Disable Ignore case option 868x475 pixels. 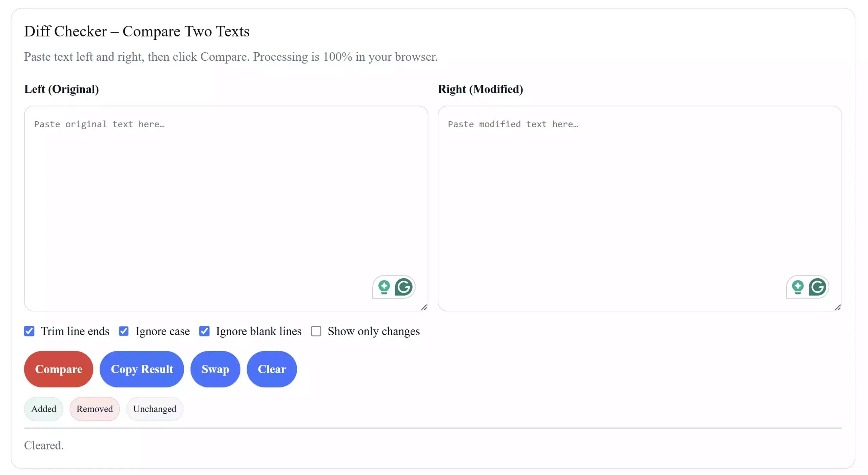(124, 331)
